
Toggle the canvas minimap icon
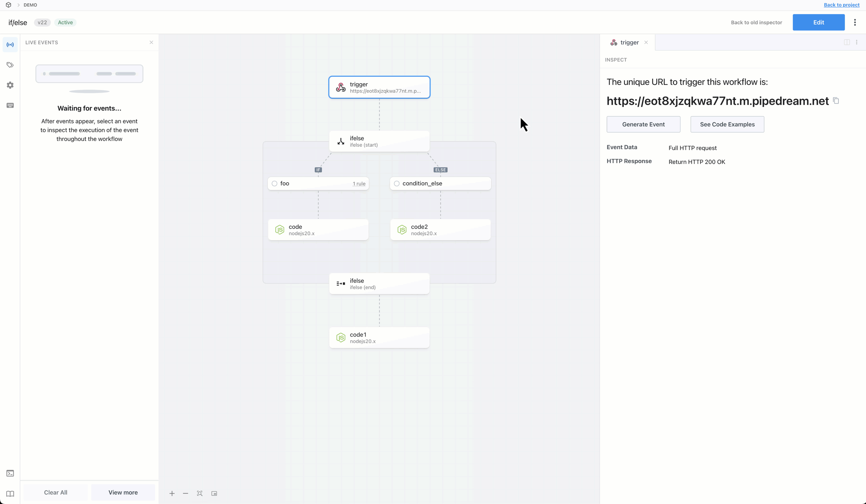click(x=214, y=493)
